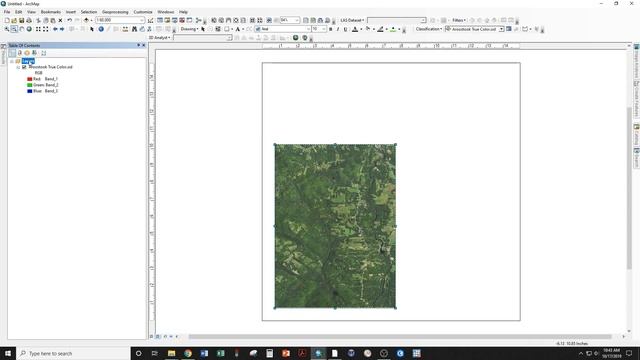Screen dimensions: 640x360
Task: Select the Pan hand tool
Action: (x=22, y=29)
